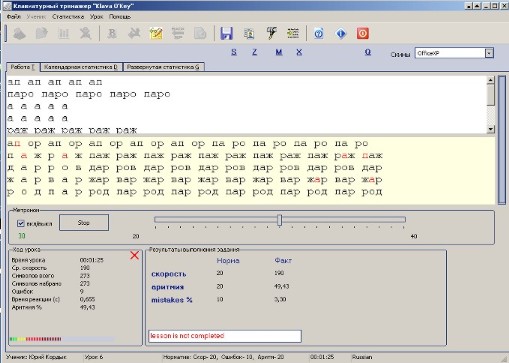Click the yellow notepad edit icon
The width and height of the screenshot is (509, 363).
[x=156, y=33]
